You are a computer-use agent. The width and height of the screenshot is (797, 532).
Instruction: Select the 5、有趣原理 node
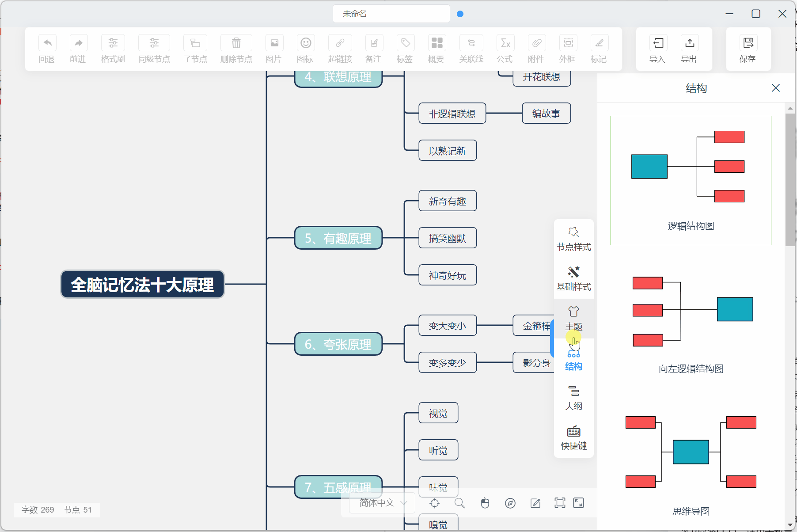[338, 238]
